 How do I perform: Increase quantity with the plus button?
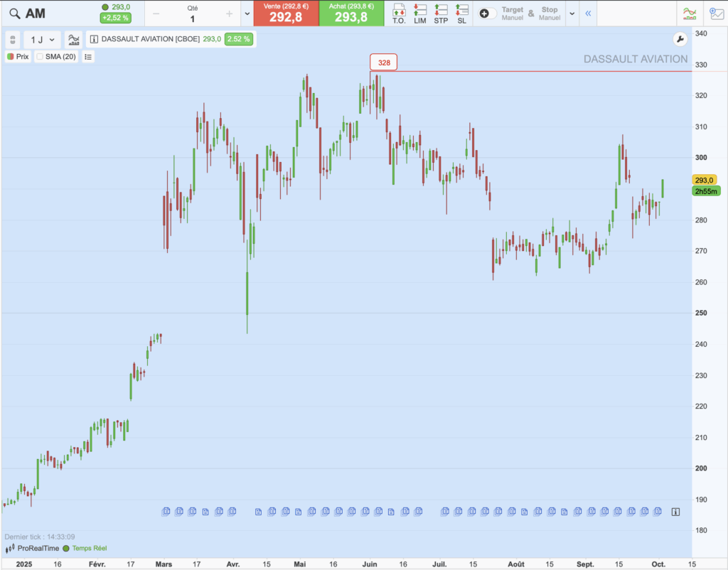click(x=229, y=14)
